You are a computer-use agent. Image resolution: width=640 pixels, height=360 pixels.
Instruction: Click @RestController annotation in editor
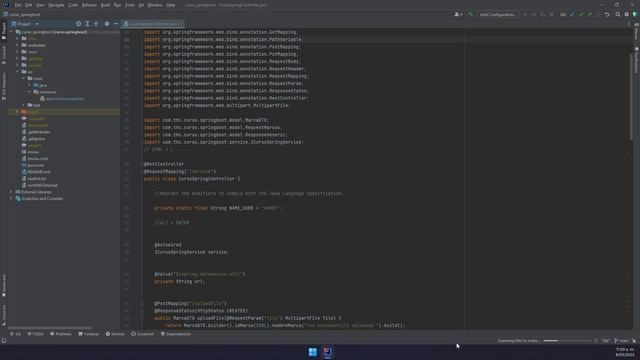click(164, 164)
